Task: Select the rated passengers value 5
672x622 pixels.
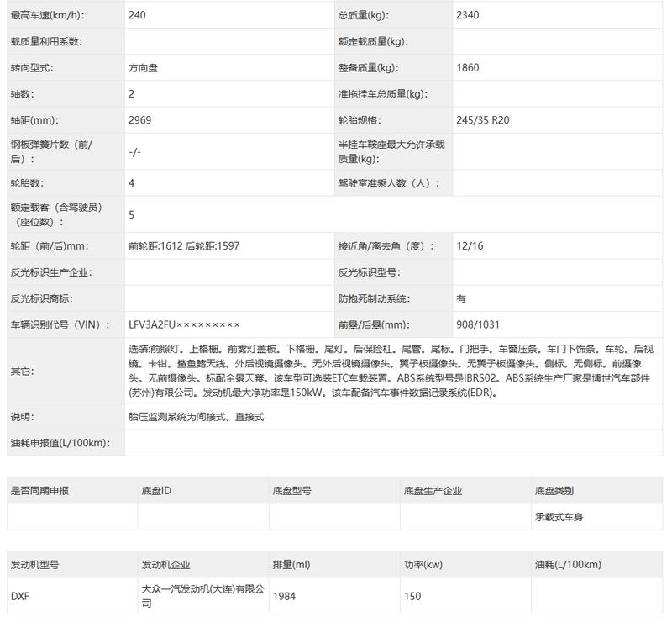Action: 131,215
